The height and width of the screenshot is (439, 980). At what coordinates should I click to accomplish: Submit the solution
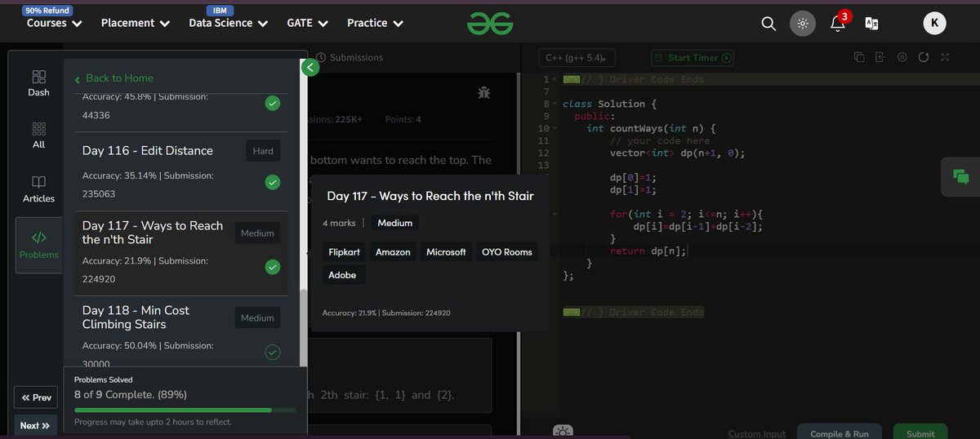[x=920, y=432]
